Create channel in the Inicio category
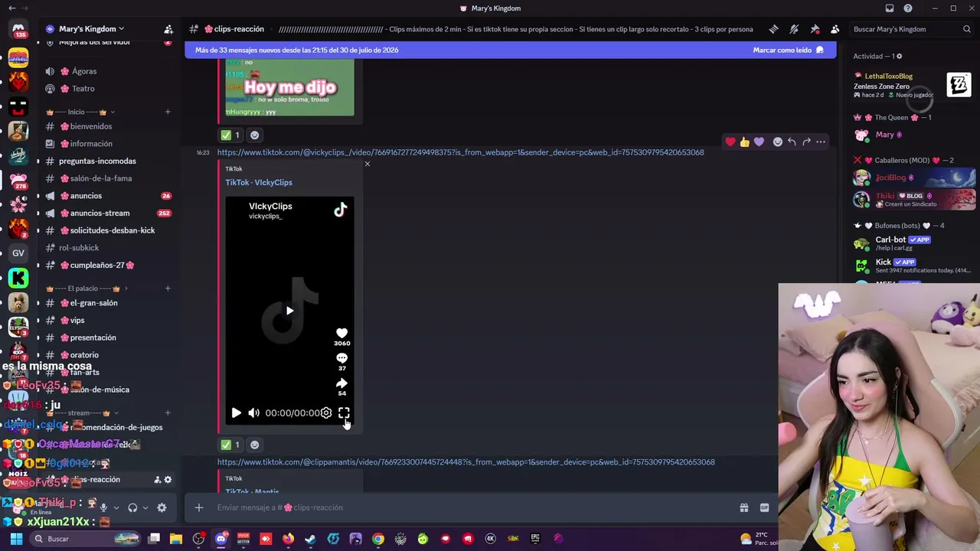Image resolution: width=980 pixels, height=551 pixels. click(168, 112)
